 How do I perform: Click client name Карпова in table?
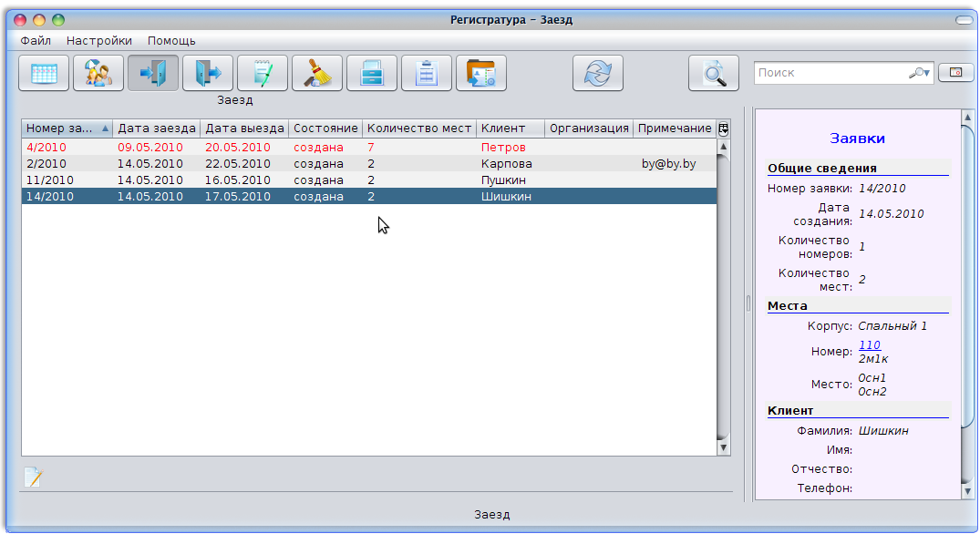(506, 164)
